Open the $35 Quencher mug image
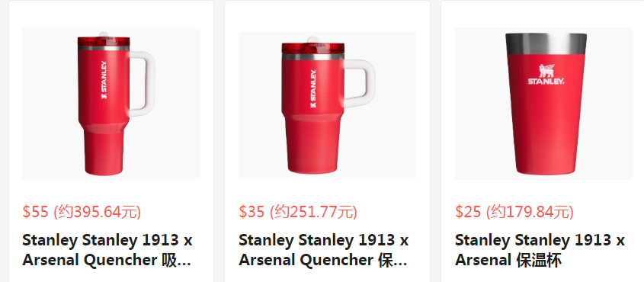The height and width of the screenshot is (282, 644). pos(328,105)
